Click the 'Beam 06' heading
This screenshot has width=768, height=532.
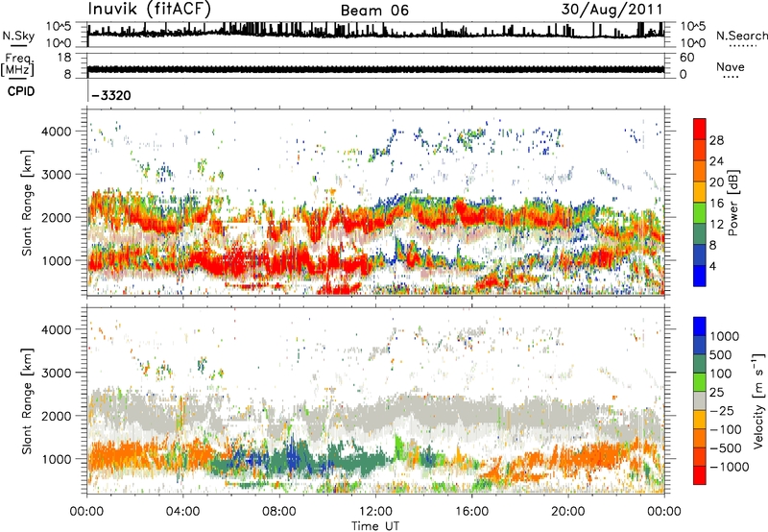374,11
